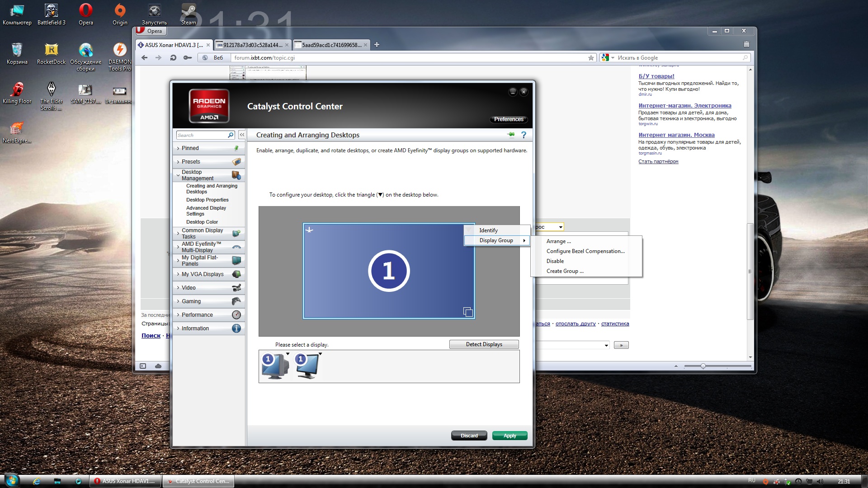Open the Opera desktop shortcut icon
868x488 pixels.
click(x=85, y=14)
